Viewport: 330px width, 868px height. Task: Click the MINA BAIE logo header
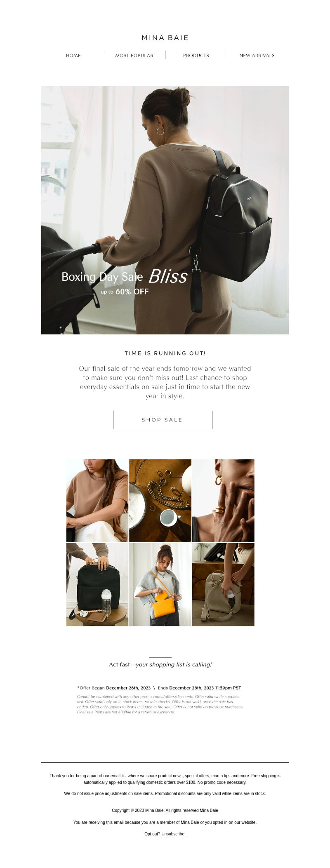point(165,38)
